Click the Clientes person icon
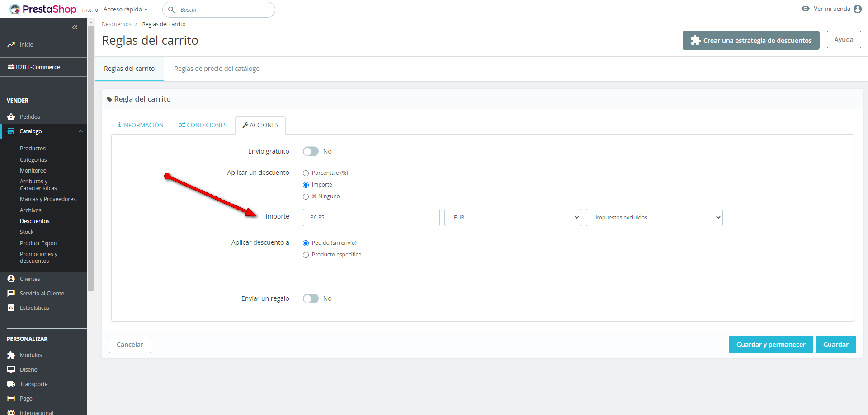 (x=11, y=279)
